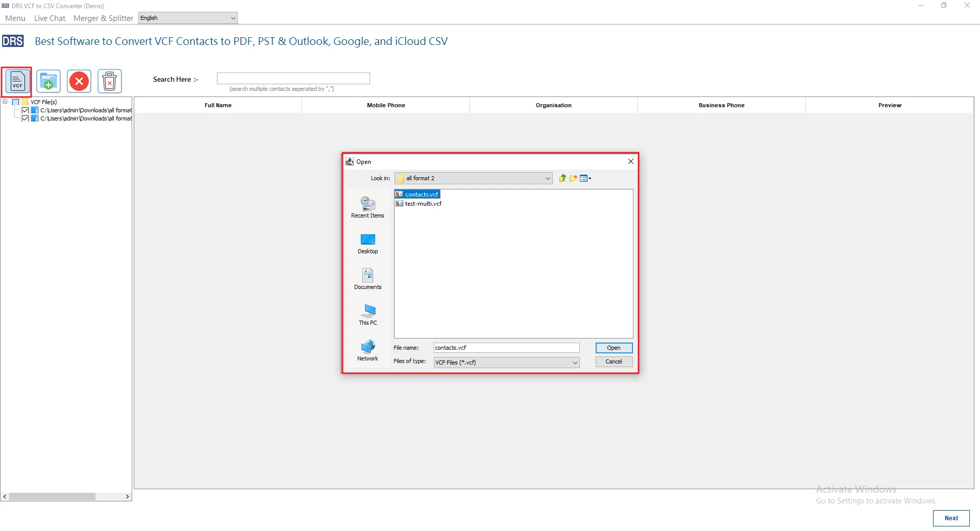Viewport: 980px width, 531px height.
Task: Click the tree panel horizontal scrollbar thumb
Action: [52, 496]
